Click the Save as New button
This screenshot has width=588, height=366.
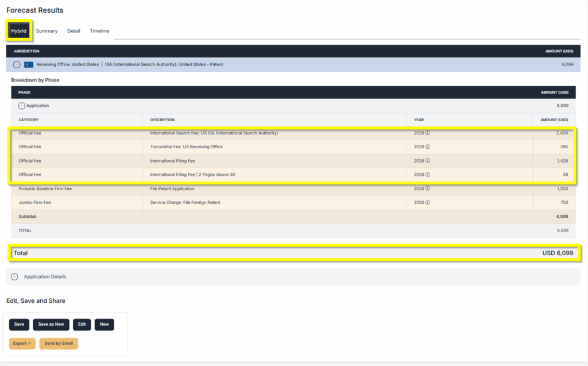[51, 324]
